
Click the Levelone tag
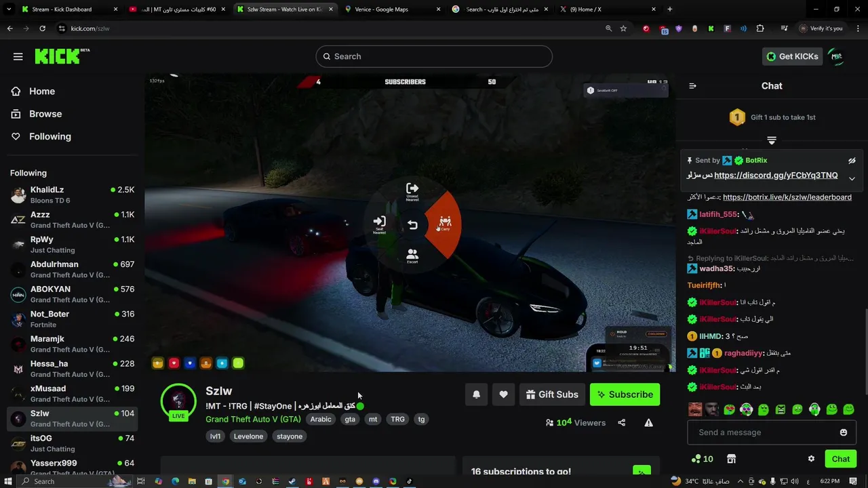[248, 436]
